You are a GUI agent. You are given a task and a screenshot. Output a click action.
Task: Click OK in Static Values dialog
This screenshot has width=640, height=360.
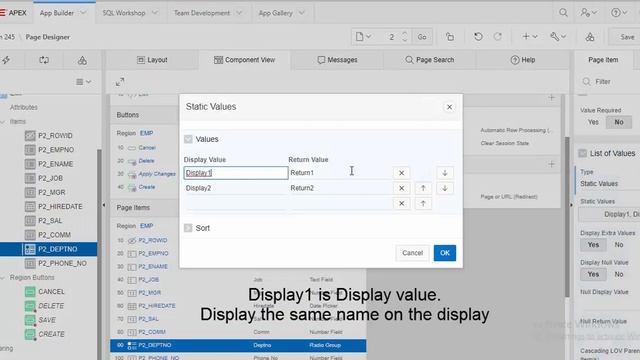(x=444, y=253)
